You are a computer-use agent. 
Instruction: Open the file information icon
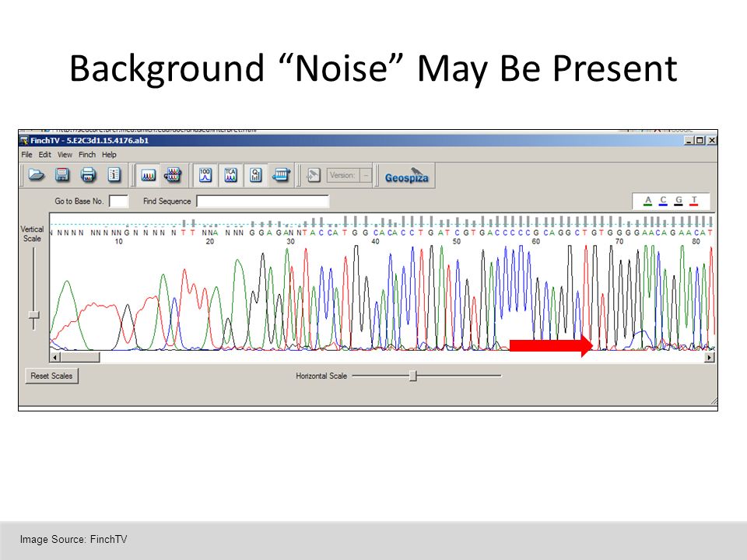point(114,175)
